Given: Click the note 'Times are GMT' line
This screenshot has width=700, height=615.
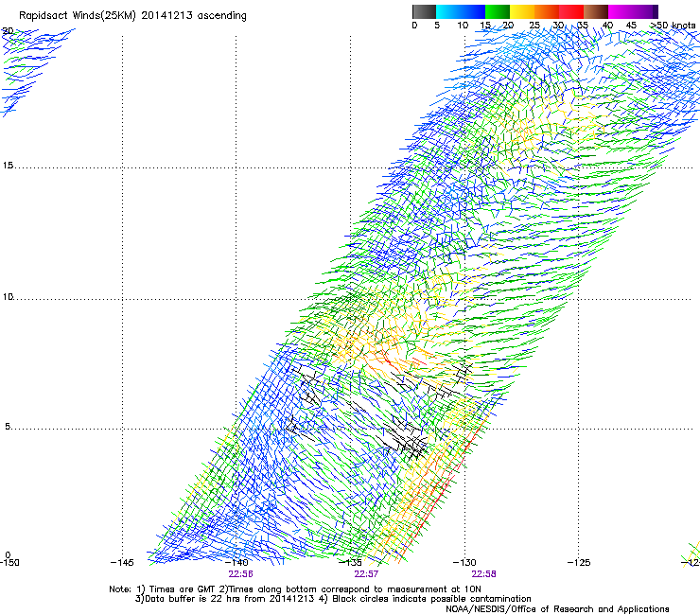Looking at the screenshot, I should pos(294,589).
